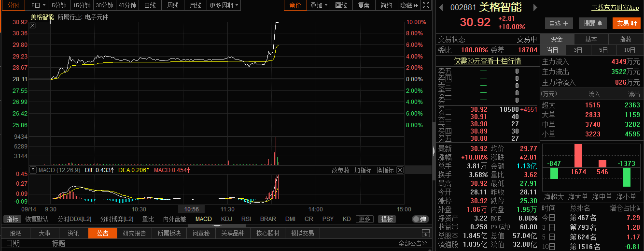Select the BRAR indicator
Screen dimensions: 644x251
pos(268,219)
